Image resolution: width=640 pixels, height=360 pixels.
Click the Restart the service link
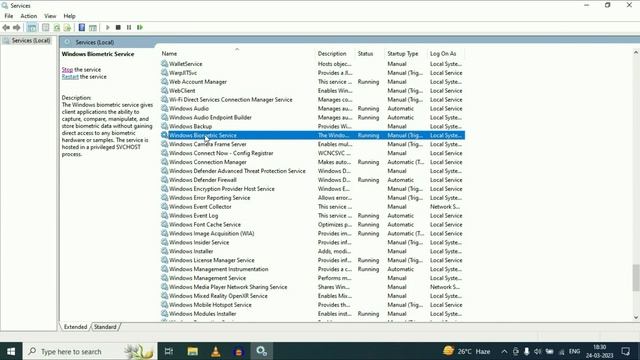coord(70,77)
